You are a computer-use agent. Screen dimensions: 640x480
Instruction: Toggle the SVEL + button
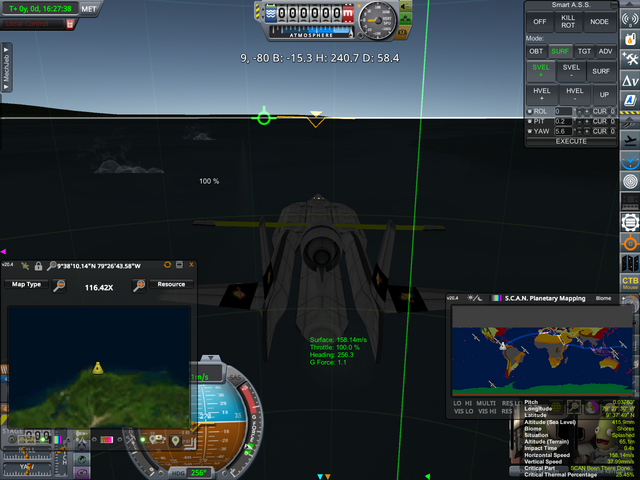[x=540, y=71]
